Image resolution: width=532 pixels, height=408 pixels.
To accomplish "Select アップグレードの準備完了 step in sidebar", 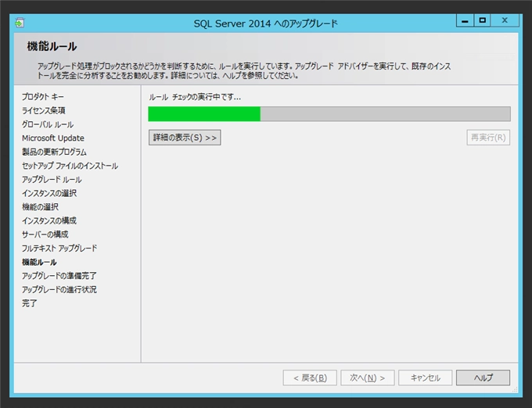I will 59,276.
